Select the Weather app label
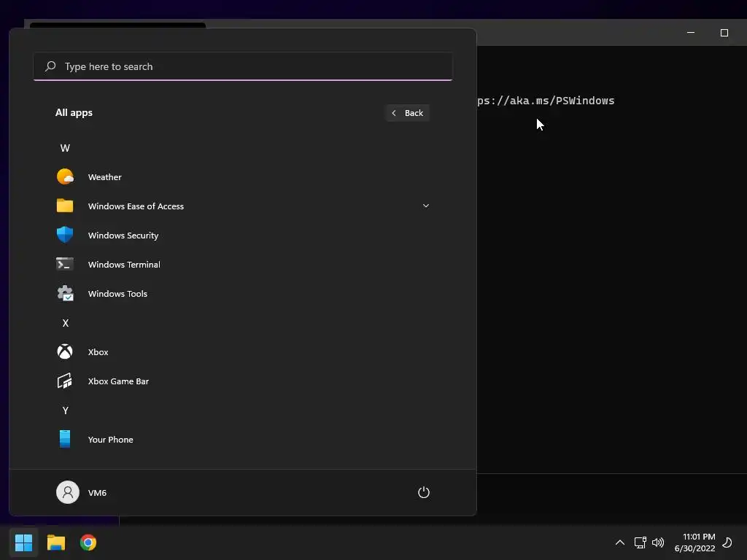The height and width of the screenshot is (560, 747). click(105, 176)
